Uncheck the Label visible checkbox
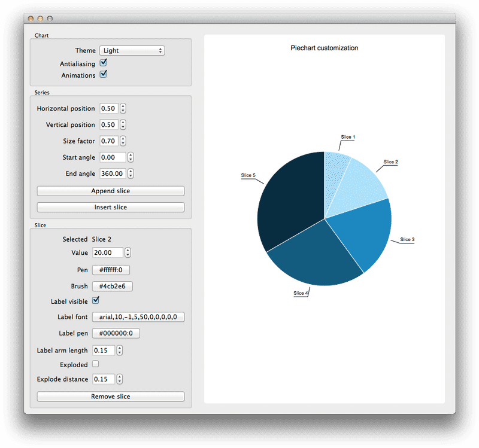This screenshot has width=479, height=448. point(95,300)
